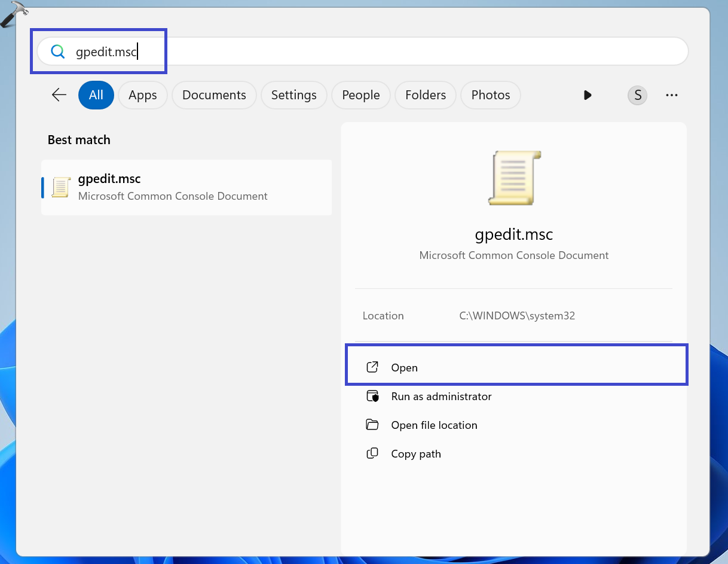Screen dimensions: 728x564
Task: Open the S user account avatar
Action: pos(637,95)
